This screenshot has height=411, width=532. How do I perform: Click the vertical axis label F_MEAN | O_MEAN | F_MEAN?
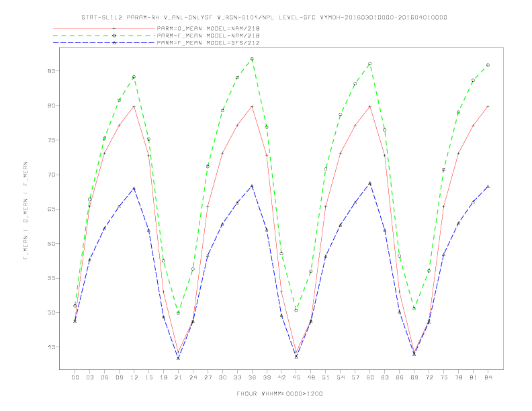coord(26,211)
